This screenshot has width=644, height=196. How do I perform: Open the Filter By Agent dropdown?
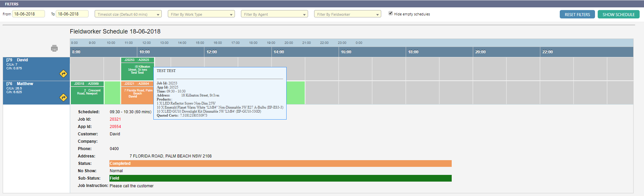[274, 14]
